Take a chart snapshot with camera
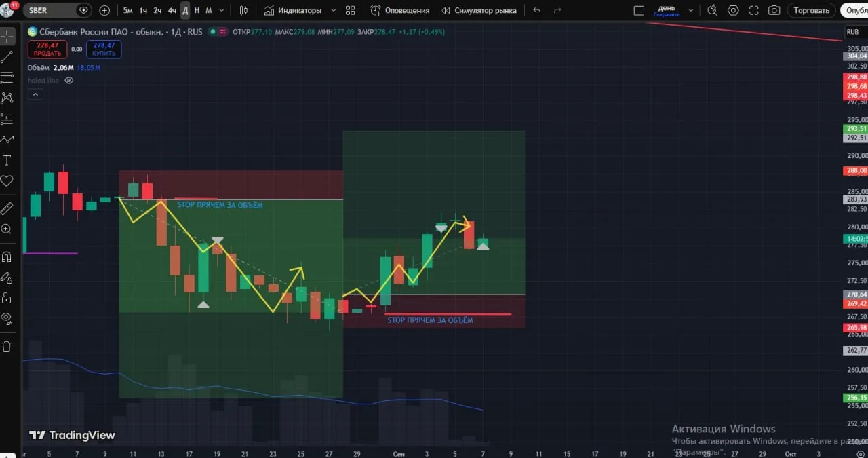The width and height of the screenshot is (868, 458). pyautogui.click(x=774, y=10)
